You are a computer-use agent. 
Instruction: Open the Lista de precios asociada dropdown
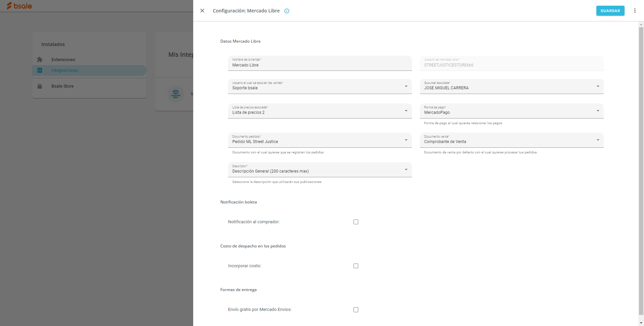pos(320,111)
